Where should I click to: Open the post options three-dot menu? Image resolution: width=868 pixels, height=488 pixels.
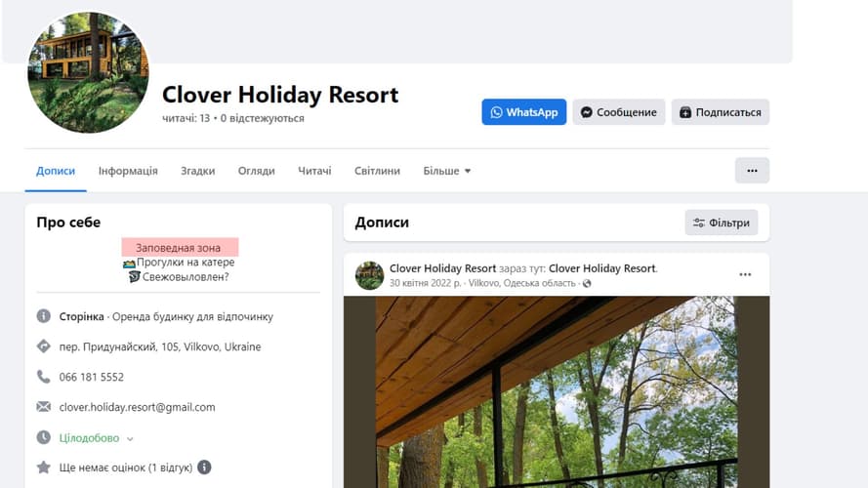745,274
